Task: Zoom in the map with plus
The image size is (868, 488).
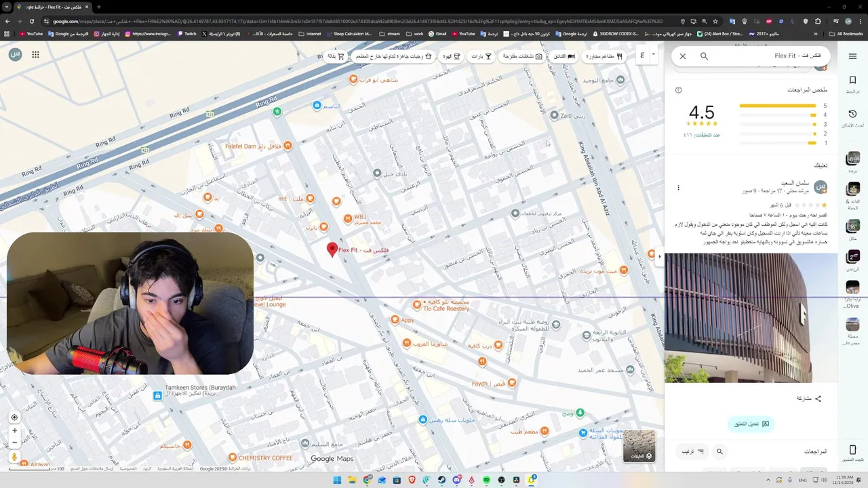Action: (14, 430)
